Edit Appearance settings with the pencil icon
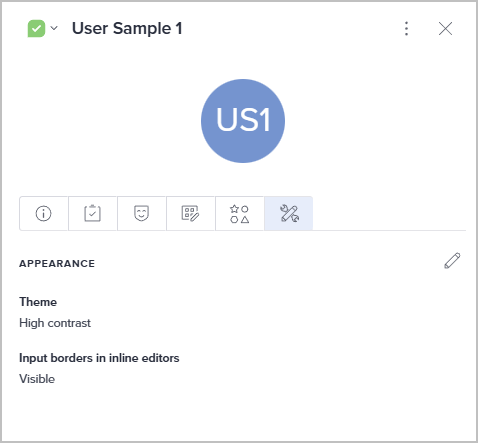Screen dimensions: 478x443 (x=452, y=261)
